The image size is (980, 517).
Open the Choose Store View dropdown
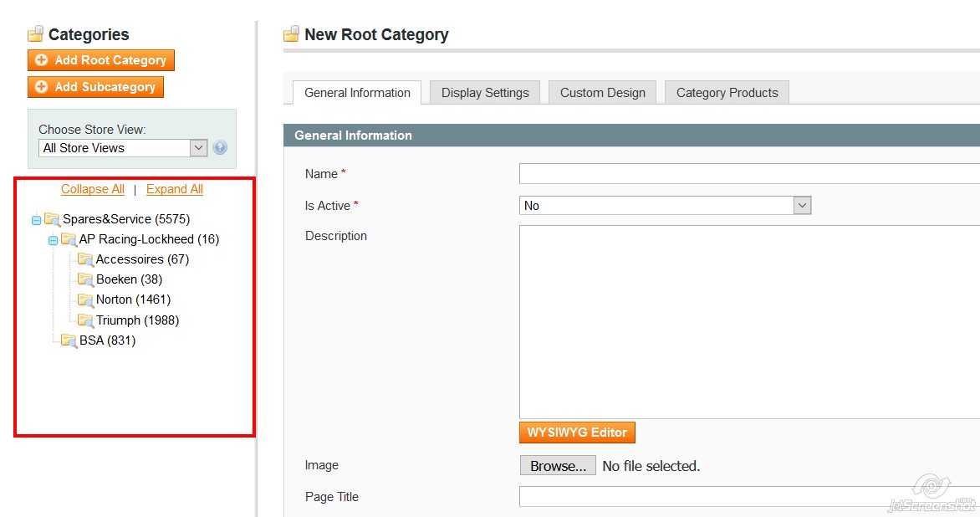[x=123, y=148]
